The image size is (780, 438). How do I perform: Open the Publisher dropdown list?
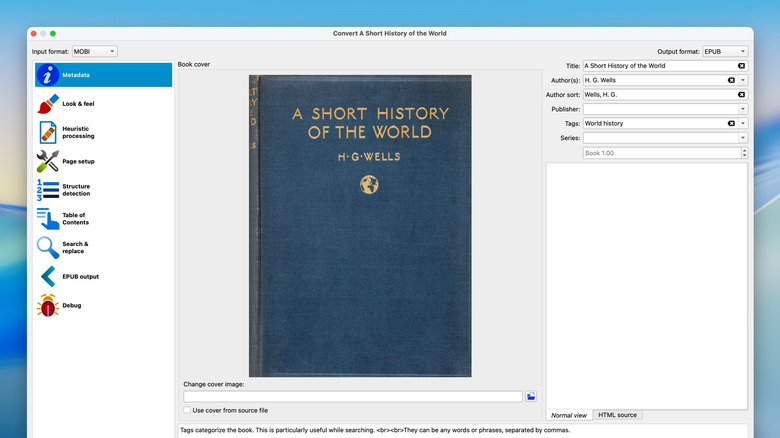tap(743, 109)
